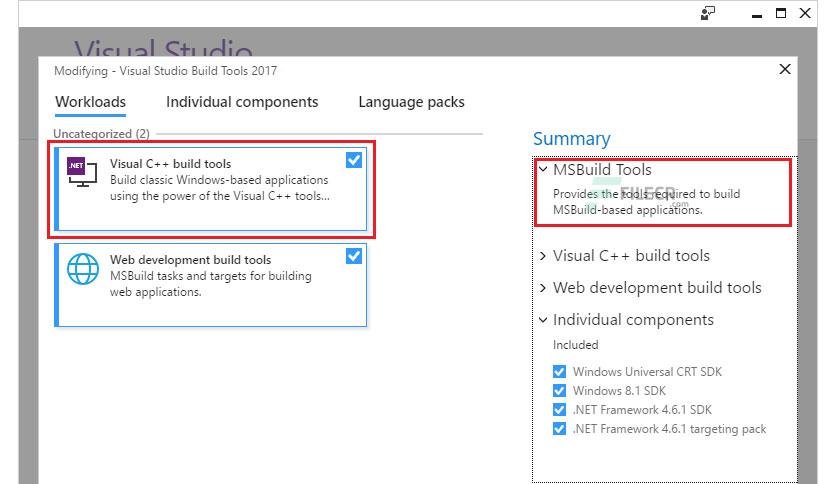This screenshot has height=484, width=836.
Task: Close the Modifying dialog with X
Action: click(785, 69)
